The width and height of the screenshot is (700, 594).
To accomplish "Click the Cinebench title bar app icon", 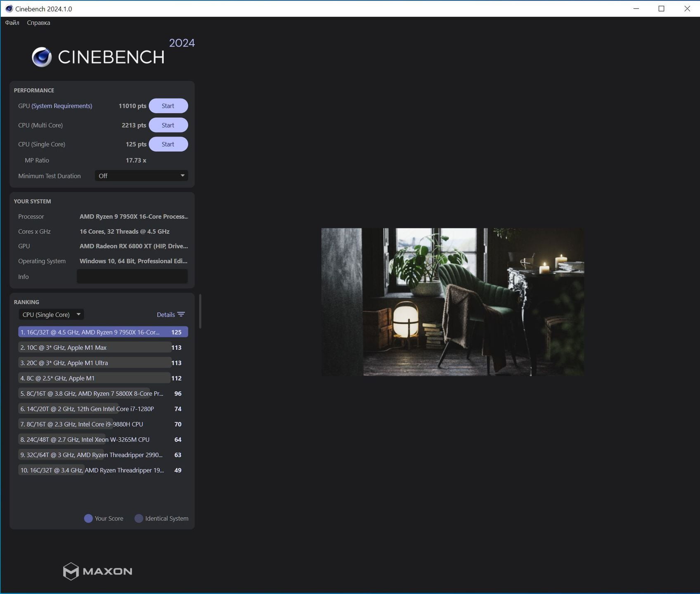I will click(x=9, y=9).
